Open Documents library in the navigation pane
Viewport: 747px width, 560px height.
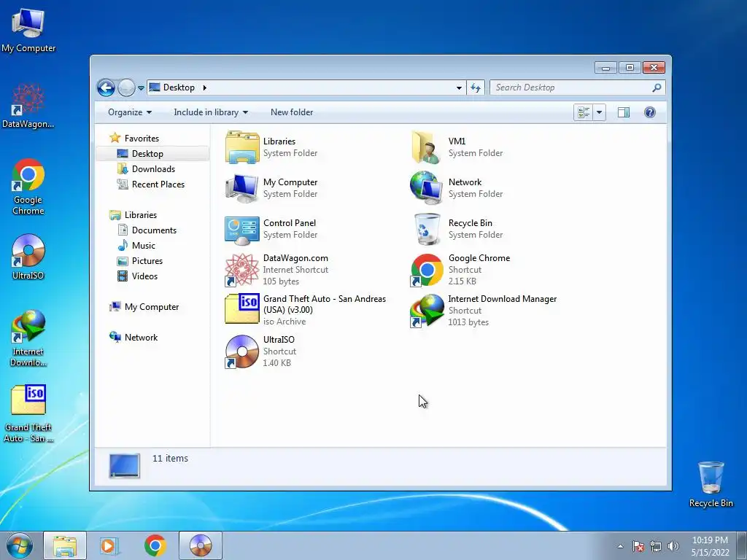pos(154,230)
